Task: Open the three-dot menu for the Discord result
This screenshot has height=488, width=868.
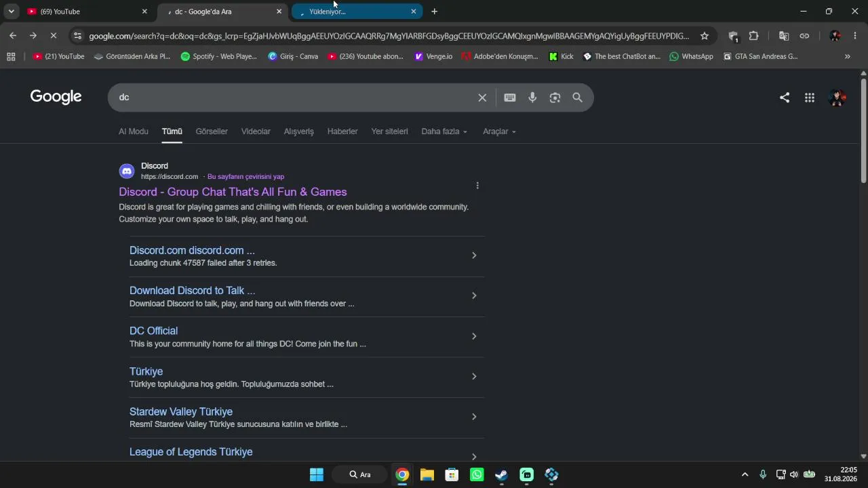Action: tap(477, 186)
